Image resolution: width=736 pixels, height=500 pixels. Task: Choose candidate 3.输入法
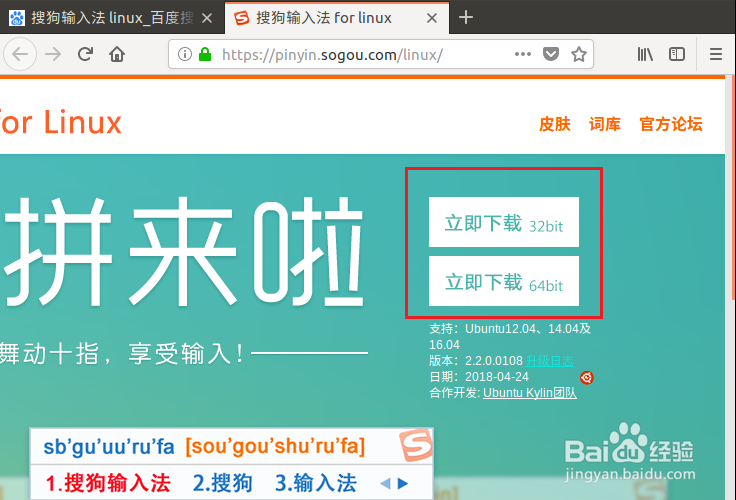tap(315, 483)
